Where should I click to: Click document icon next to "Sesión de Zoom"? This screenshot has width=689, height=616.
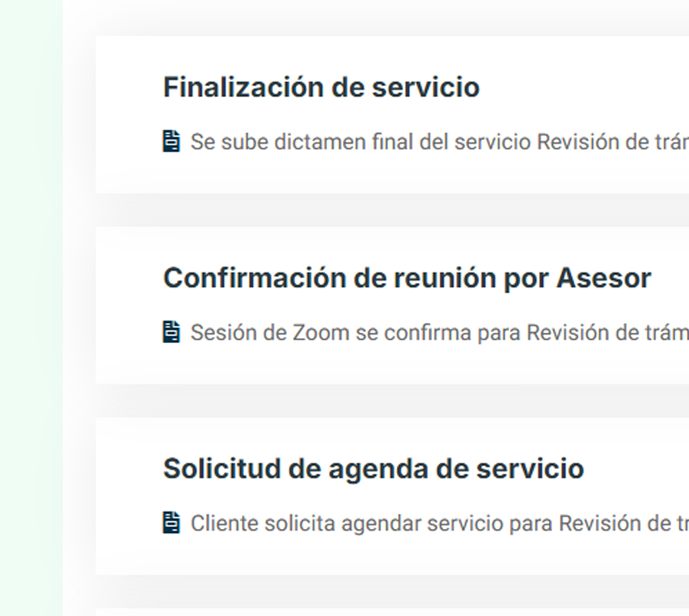point(171,332)
